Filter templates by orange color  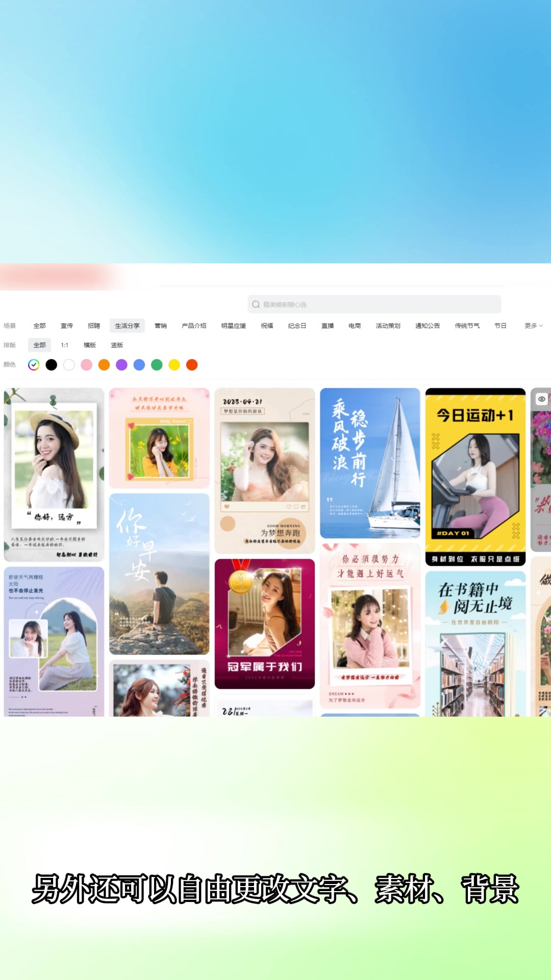point(104,365)
